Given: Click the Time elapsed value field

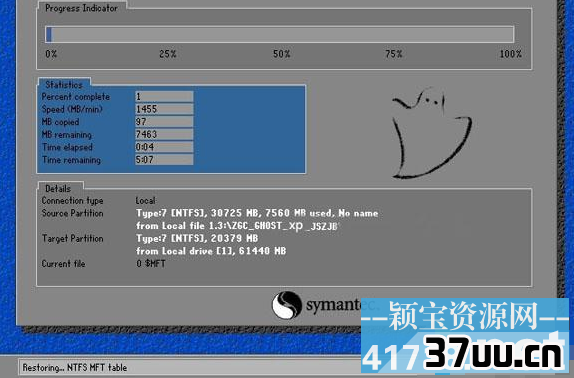Looking at the screenshot, I should point(164,147).
